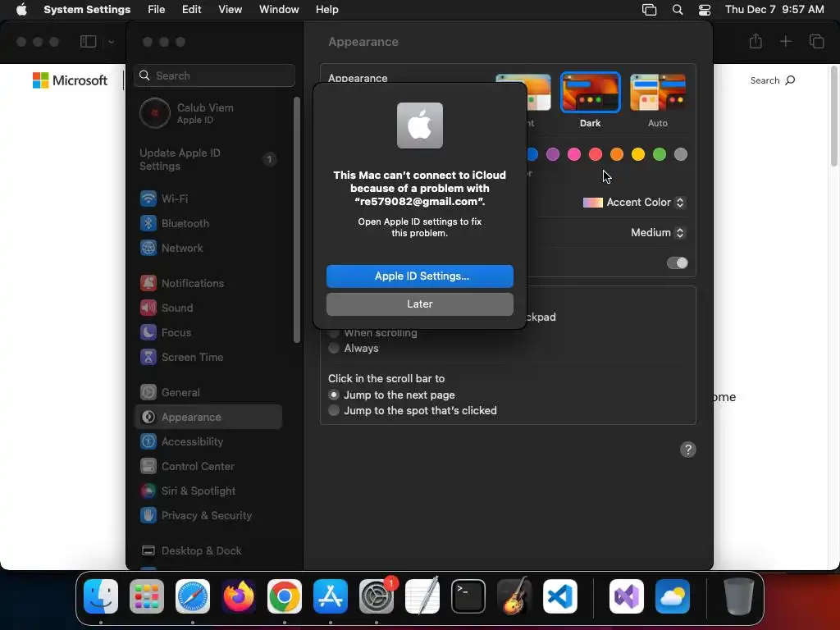The image size is (840, 630).
Task: Pick the orange accent color
Action: pyautogui.click(x=617, y=155)
